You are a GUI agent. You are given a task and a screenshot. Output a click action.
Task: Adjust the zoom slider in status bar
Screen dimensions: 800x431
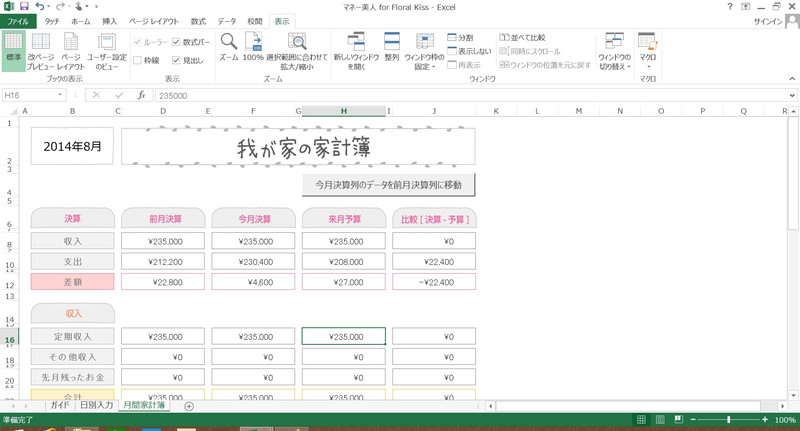coord(729,420)
